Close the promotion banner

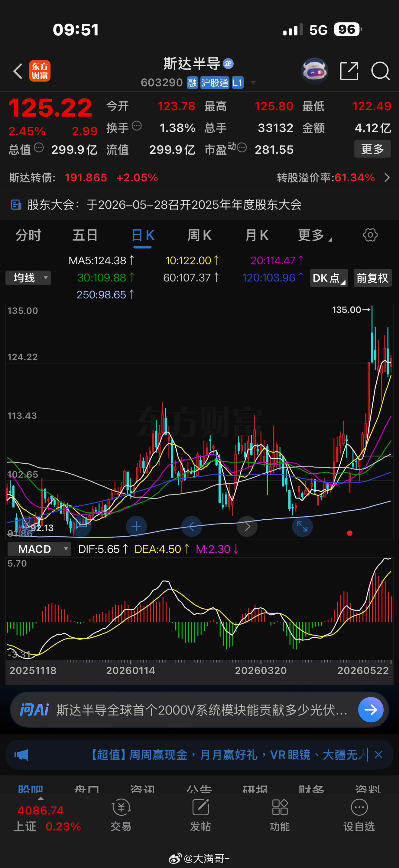click(x=378, y=755)
